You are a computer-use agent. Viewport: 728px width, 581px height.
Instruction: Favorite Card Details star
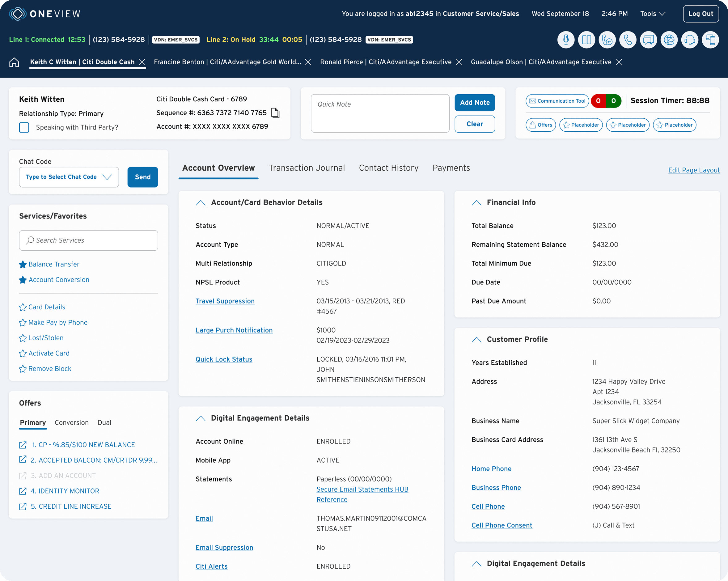[x=23, y=307]
